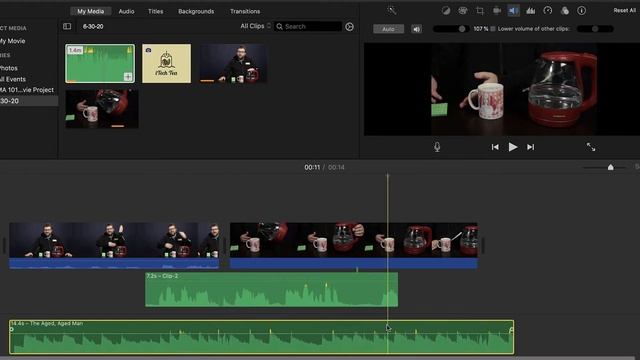Skip to previous clip
This screenshot has width=640, height=360.
coord(495,147)
